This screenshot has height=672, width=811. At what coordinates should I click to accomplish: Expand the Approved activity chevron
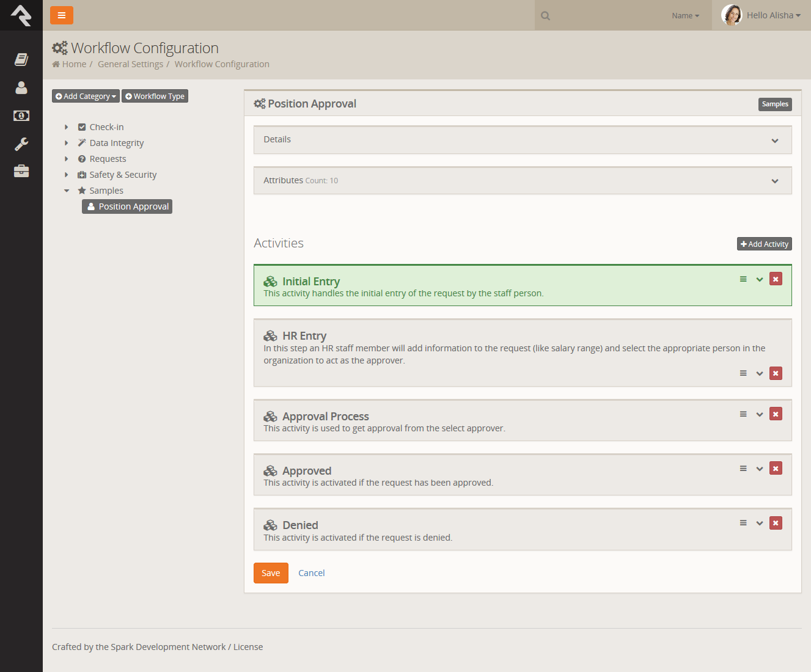[760, 469]
